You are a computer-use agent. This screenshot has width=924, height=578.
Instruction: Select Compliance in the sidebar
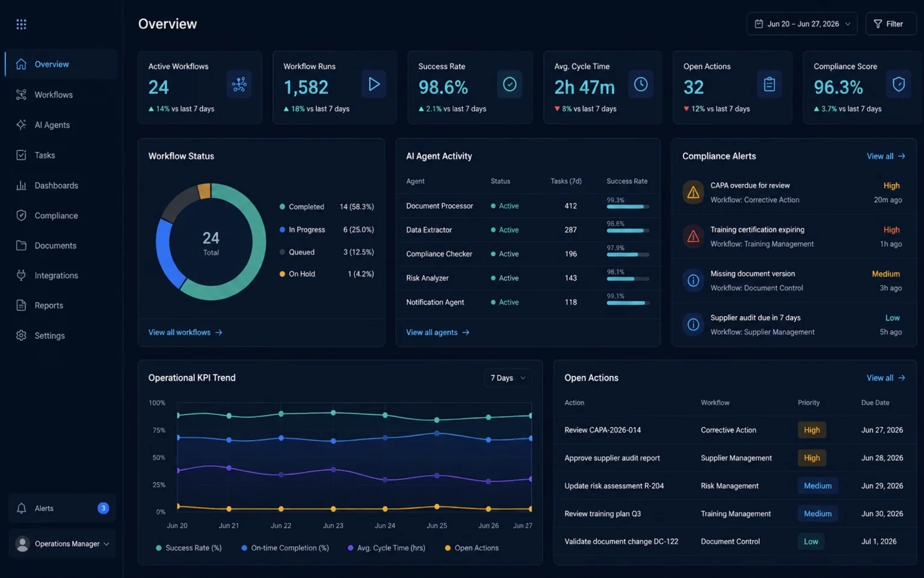coord(61,215)
